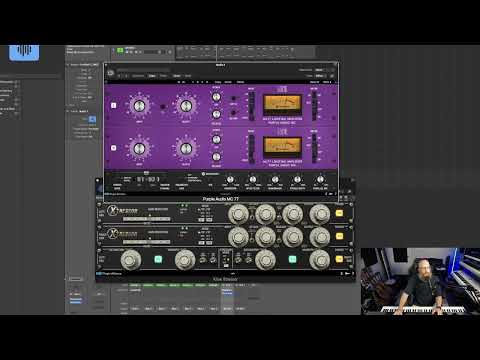The width and height of the screenshot is (480, 360).
Task: Adjust MC 77 channel 1 Output knob
Action: (186, 106)
